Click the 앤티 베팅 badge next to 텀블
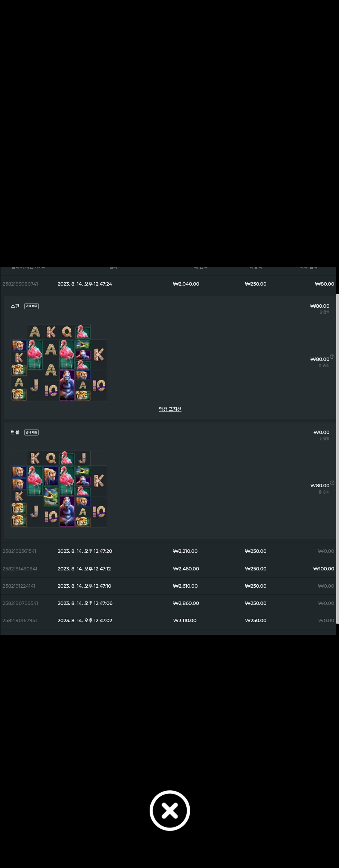Image resolution: width=339 pixels, height=868 pixels. (x=31, y=433)
